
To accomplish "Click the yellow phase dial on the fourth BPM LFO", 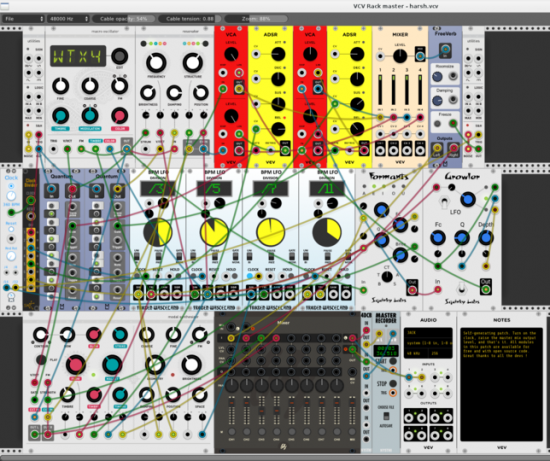I will [327, 232].
